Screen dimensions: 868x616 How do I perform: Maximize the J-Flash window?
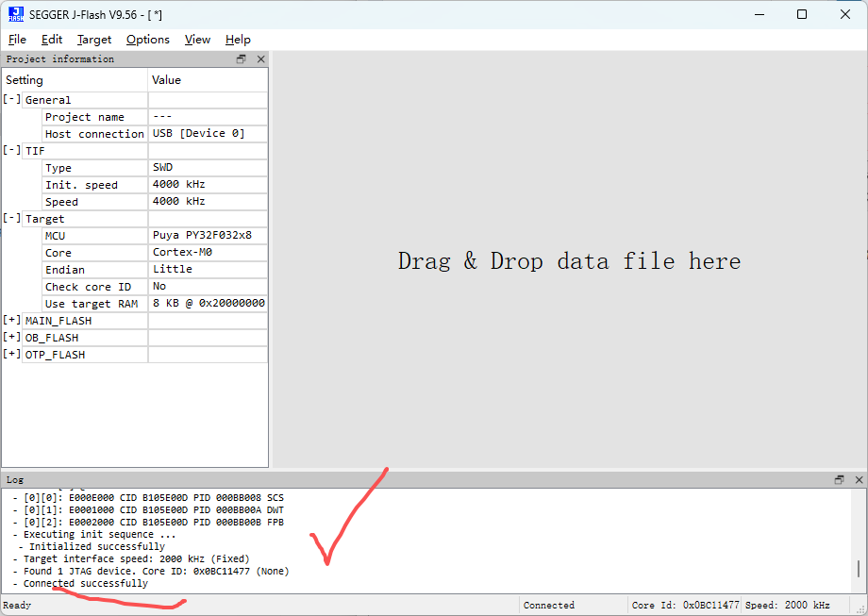click(802, 14)
